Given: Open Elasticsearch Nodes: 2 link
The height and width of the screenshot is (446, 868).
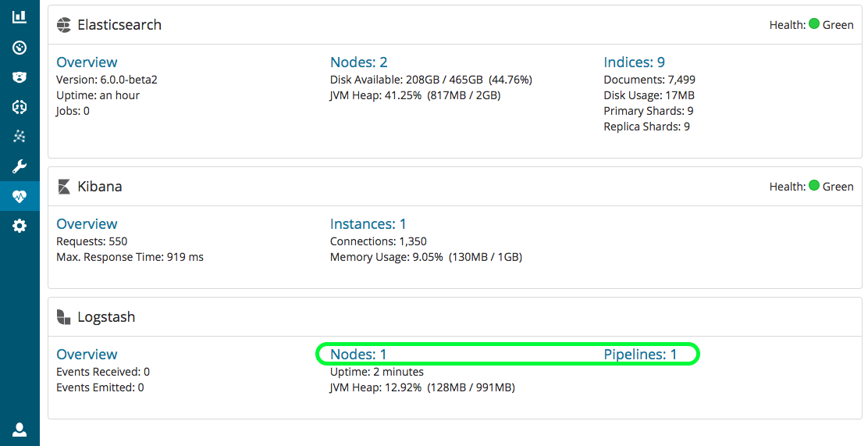Looking at the screenshot, I should [x=358, y=62].
